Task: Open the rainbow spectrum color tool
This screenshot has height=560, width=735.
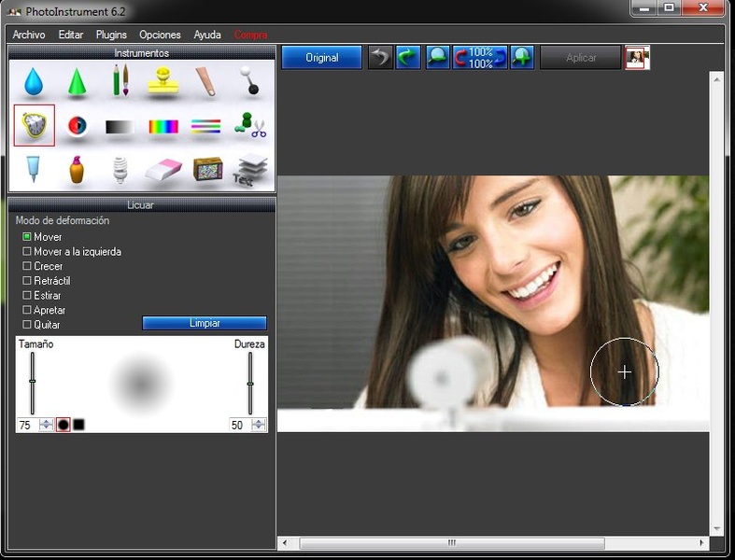Action: tap(163, 127)
